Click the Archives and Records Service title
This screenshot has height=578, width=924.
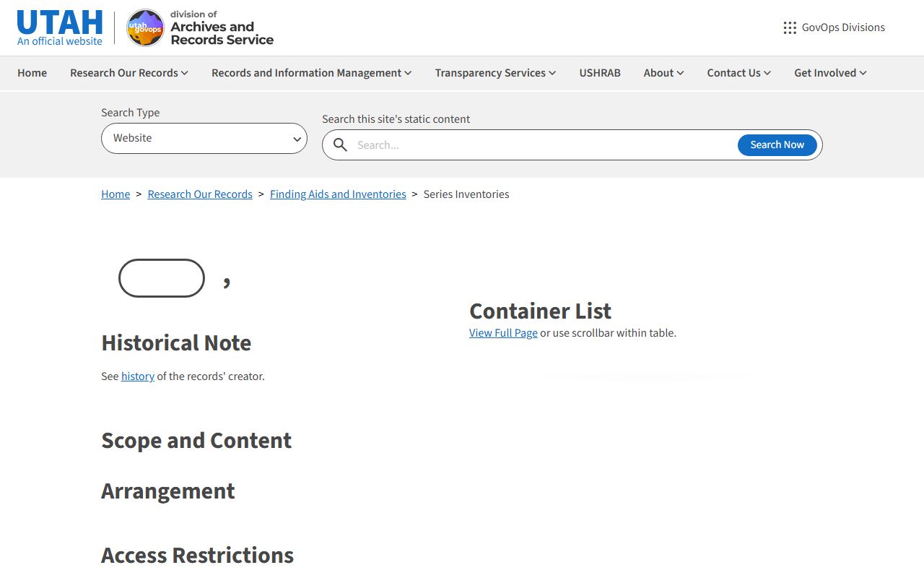(x=222, y=33)
